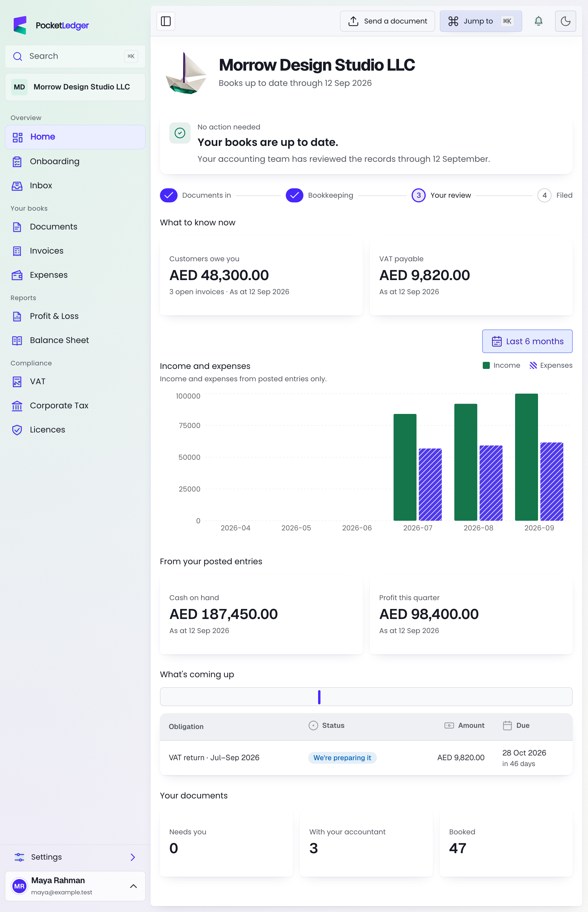Toggle the sidebar panel icon
Viewport: 588px width, 912px height.
166,21
